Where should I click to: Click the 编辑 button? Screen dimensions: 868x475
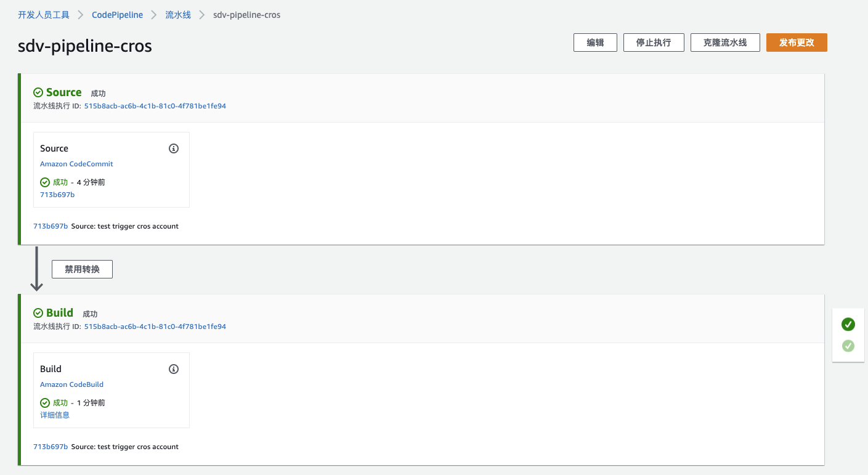595,43
